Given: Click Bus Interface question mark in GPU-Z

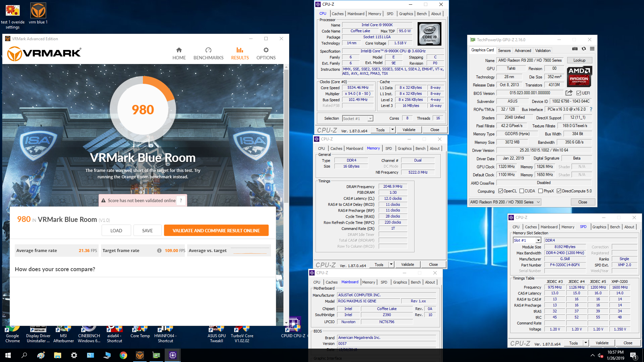Looking at the screenshot, I should [x=591, y=109].
